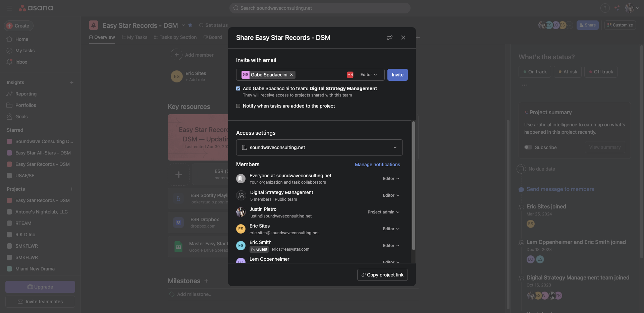
Task: Click the red extension icon in email field
Action: click(x=350, y=75)
